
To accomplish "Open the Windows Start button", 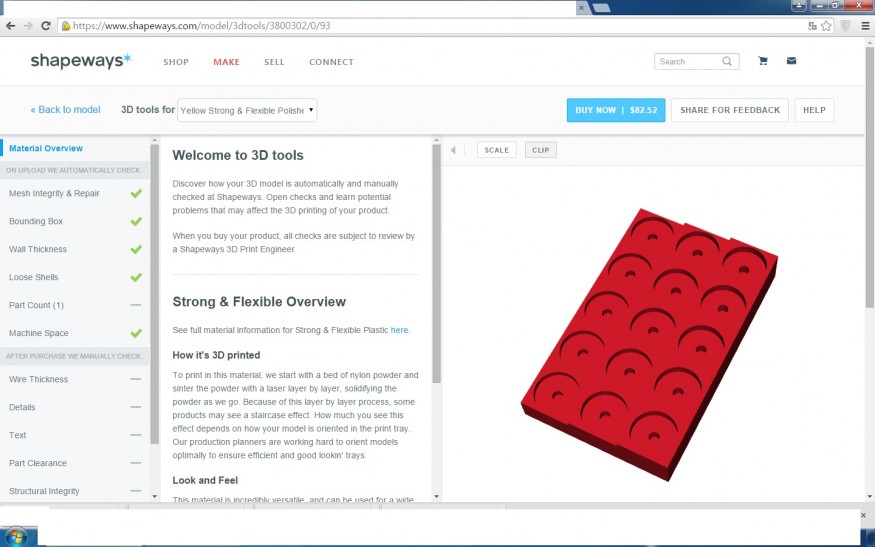I will pyautogui.click(x=16, y=537).
